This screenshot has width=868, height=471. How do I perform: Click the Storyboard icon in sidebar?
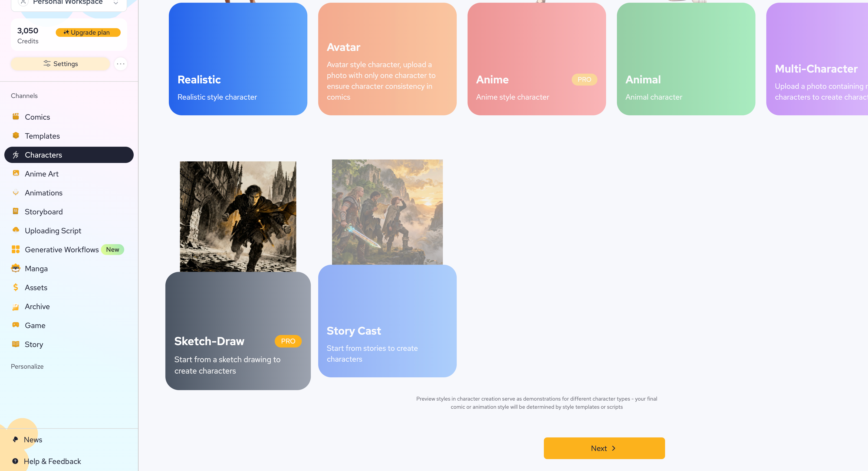tap(16, 211)
